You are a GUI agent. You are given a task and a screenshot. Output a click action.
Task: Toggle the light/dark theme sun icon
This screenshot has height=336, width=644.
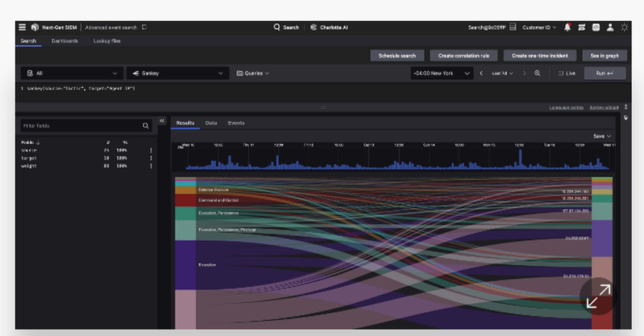point(624,27)
